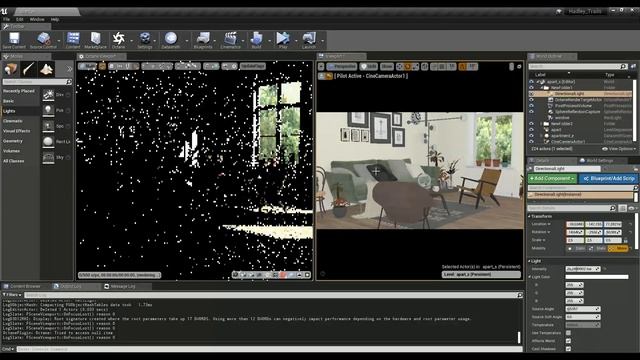Screen dimensions: 640x360
Task: Collapse the Transform section
Action: click(x=529, y=216)
